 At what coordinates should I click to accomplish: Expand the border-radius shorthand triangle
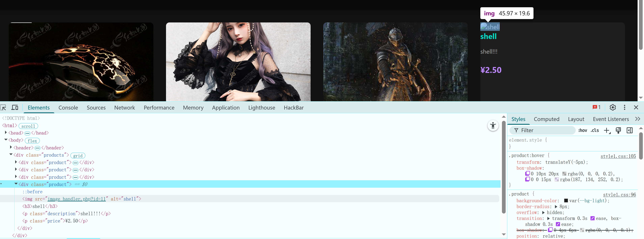click(x=556, y=207)
